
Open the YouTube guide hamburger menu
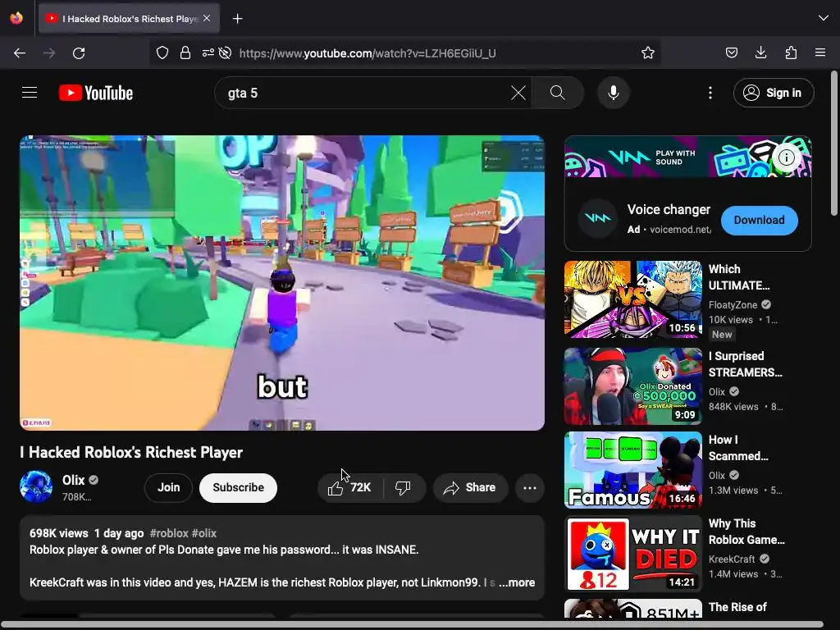30,93
